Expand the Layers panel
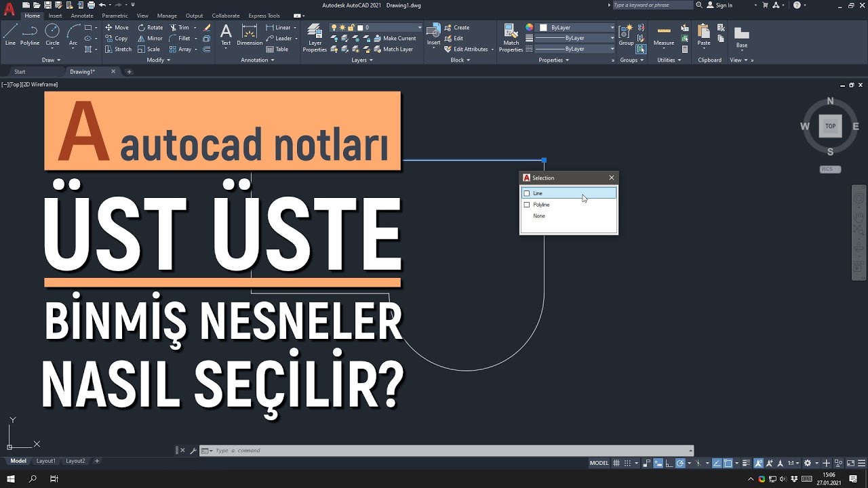The image size is (868, 488). (362, 60)
